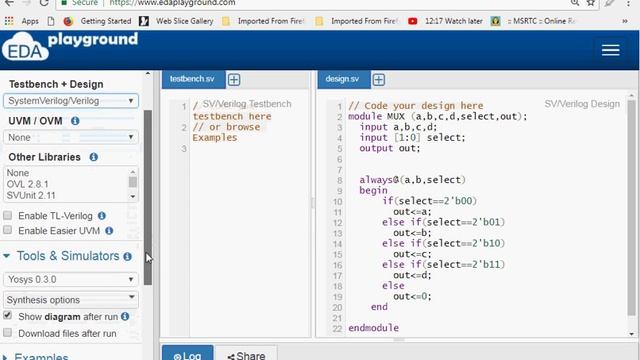
Task: Click design editor vertical scrollbar
Action: [x=631, y=207]
